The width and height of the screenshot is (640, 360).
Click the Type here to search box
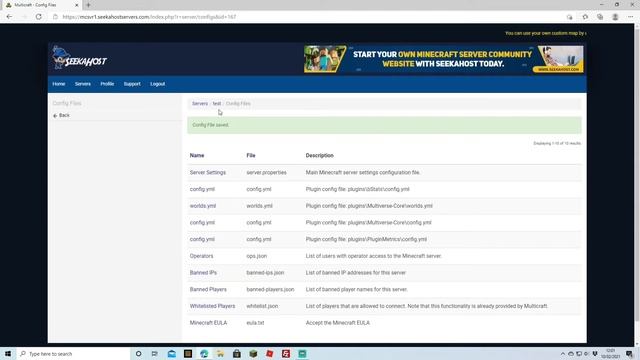[x=73, y=353]
